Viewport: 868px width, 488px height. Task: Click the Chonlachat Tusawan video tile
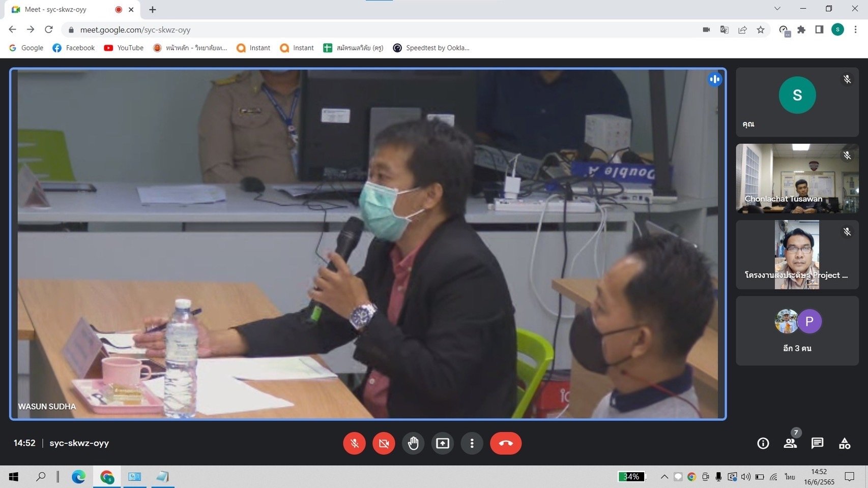(x=797, y=178)
